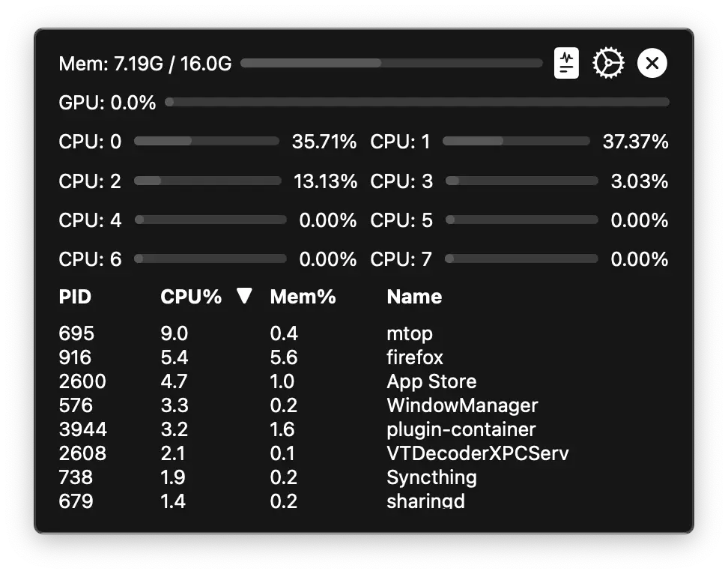Select the plugin-container process
Screen dimensions: 728x574
pyautogui.click(x=461, y=429)
